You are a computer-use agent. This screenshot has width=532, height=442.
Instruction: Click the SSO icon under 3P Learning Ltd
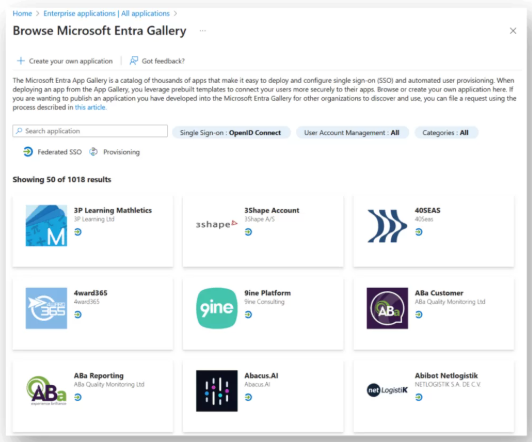[78, 232]
